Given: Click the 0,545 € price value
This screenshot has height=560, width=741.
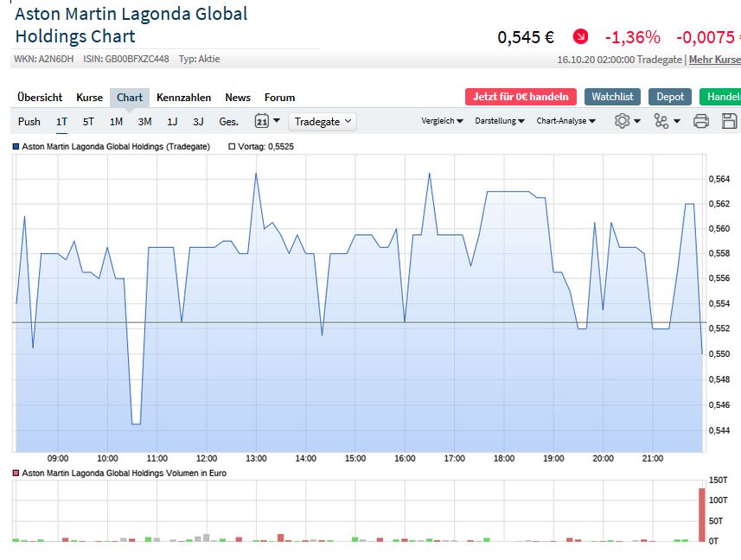Looking at the screenshot, I should tap(526, 37).
